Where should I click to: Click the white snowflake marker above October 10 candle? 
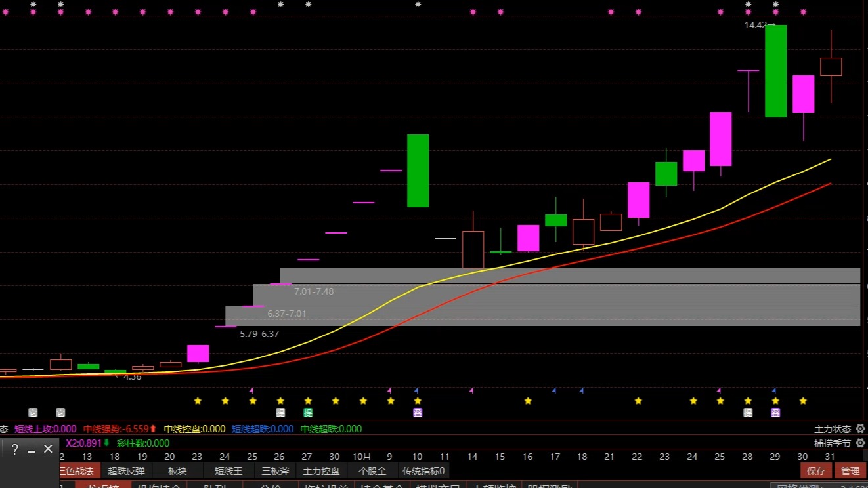418,4
